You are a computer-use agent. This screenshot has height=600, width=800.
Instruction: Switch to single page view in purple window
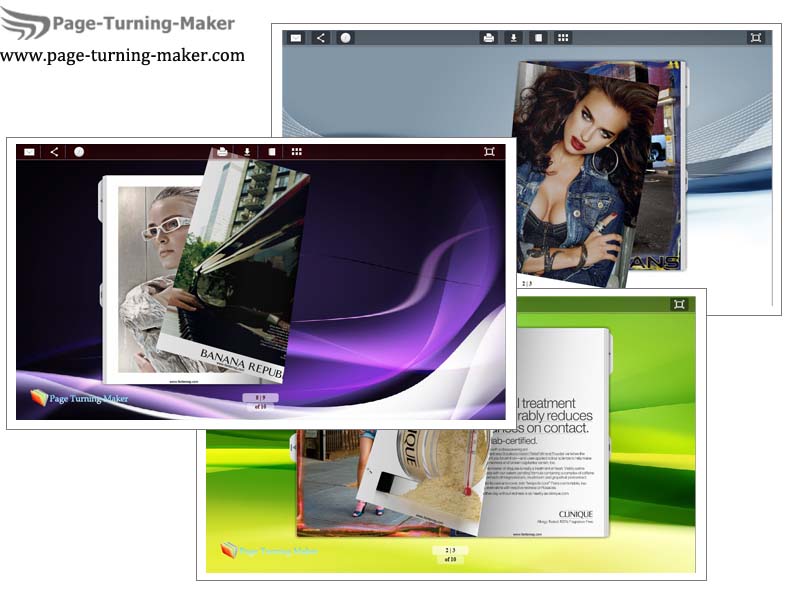(272, 152)
